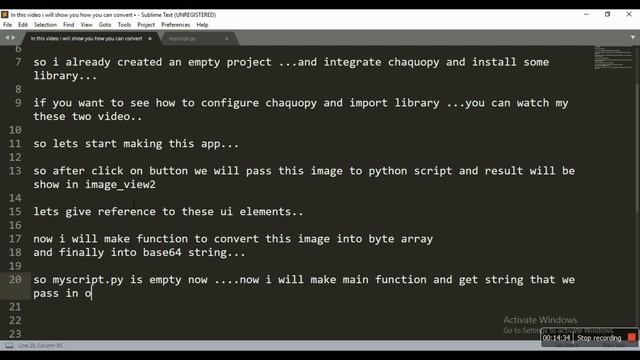Open the Goto menu
640x360 pixels.
point(105,25)
